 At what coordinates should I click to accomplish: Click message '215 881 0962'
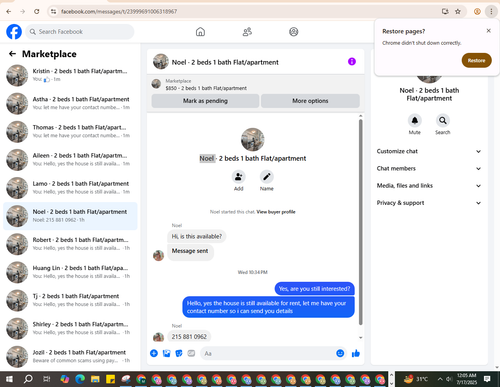189,337
